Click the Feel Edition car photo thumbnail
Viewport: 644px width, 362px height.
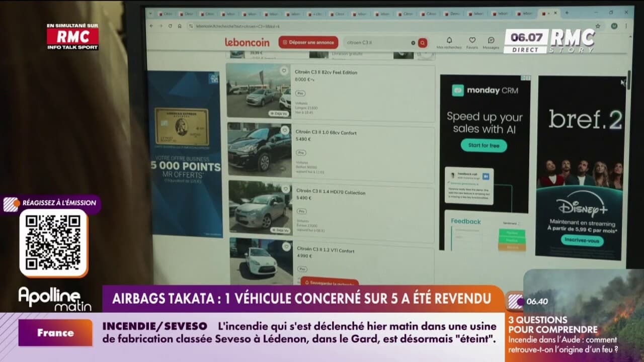pos(258,91)
